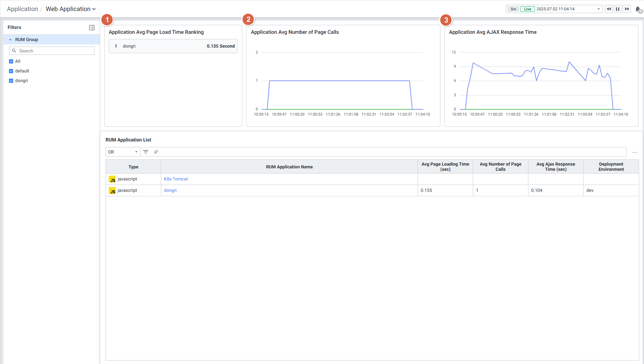
Task: Open the three-dot options menu
Action: tap(635, 152)
